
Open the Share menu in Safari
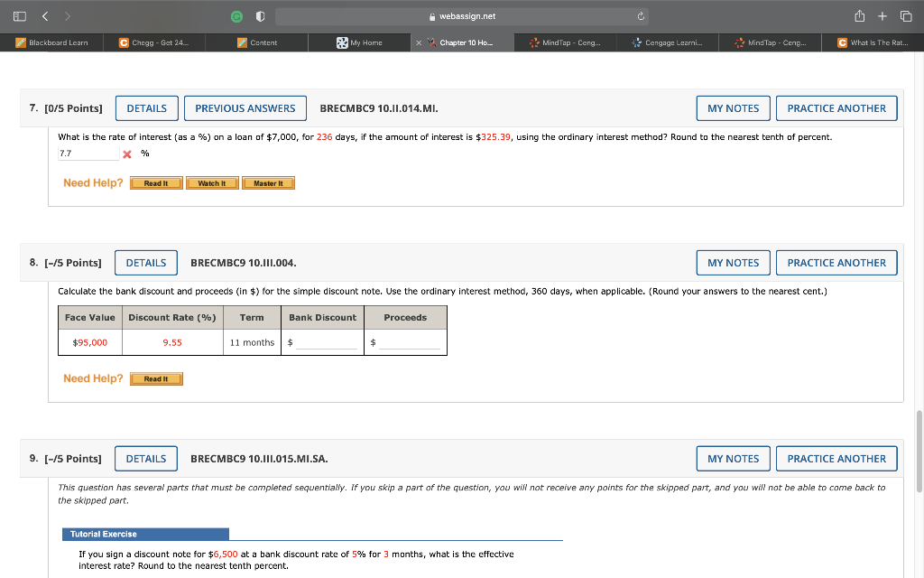pyautogui.click(x=861, y=15)
